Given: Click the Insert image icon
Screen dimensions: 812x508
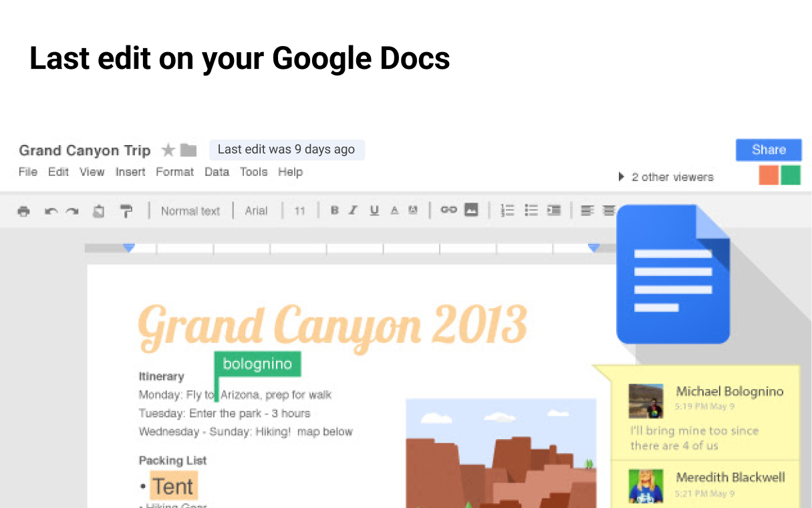Looking at the screenshot, I should click(471, 210).
